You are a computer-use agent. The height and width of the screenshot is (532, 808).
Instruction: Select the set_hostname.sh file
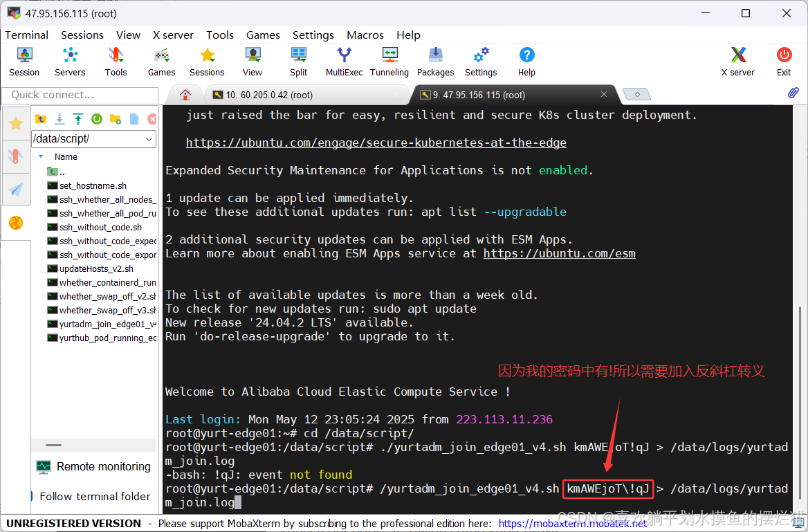click(93, 185)
